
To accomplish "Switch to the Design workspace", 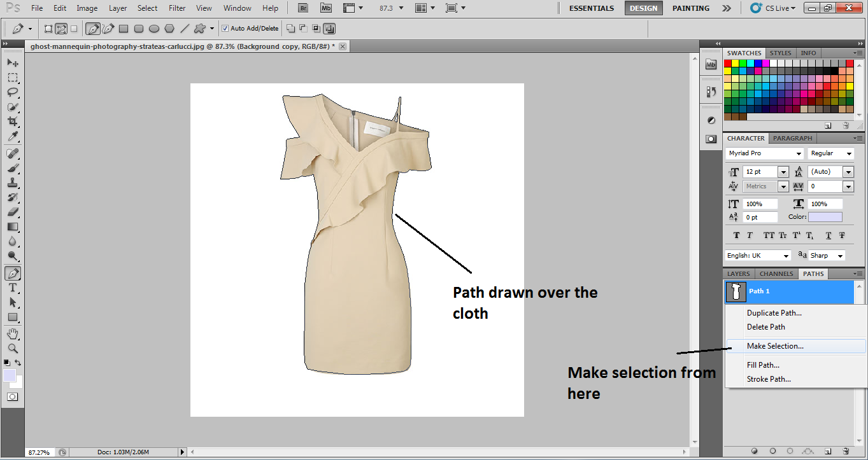I will pyautogui.click(x=643, y=8).
